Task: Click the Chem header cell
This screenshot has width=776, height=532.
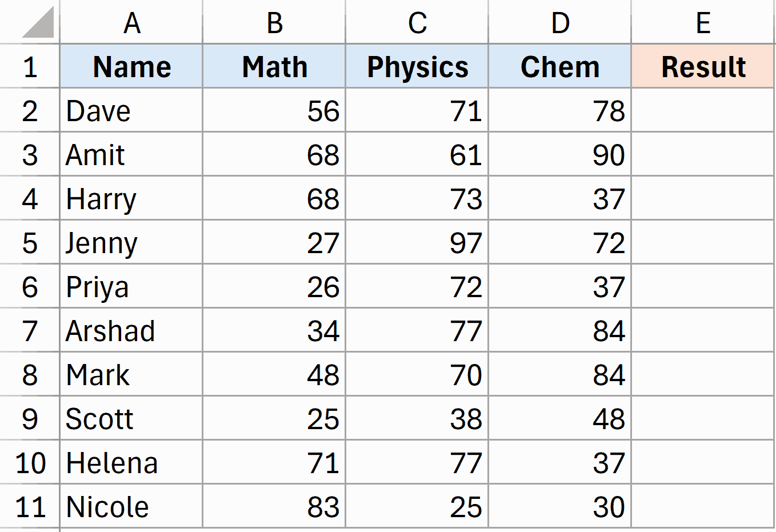Action: click(559, 66)
